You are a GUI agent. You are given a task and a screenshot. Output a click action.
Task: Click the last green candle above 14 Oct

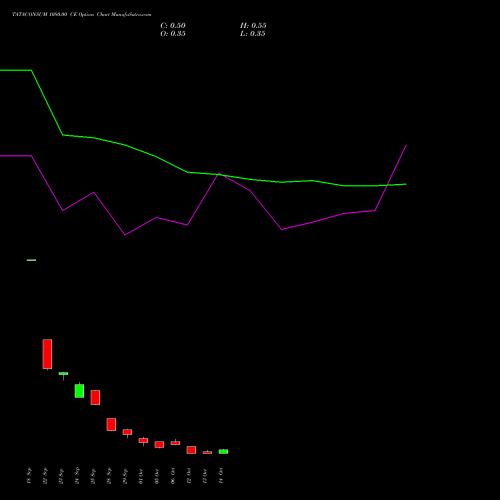(x=223, y=452)
